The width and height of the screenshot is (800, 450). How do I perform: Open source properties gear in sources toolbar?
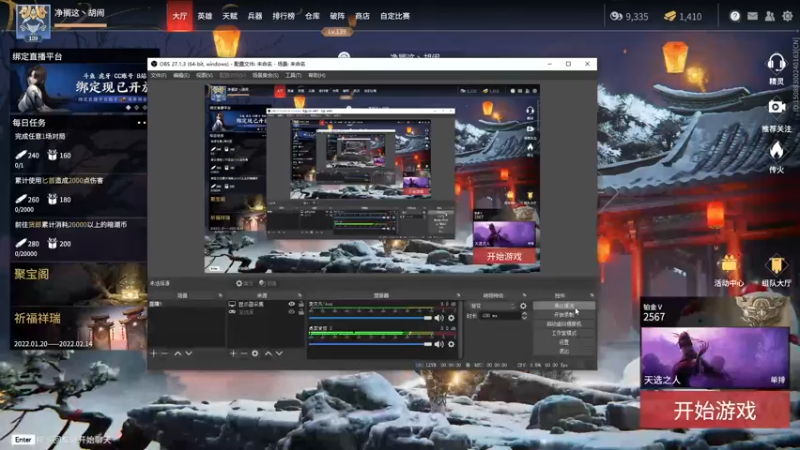pyautogui.click(x=255, y=353)
